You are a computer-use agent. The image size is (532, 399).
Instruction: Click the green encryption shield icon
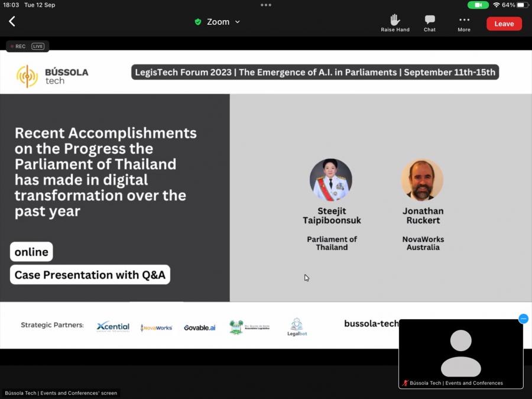(198, 22)
